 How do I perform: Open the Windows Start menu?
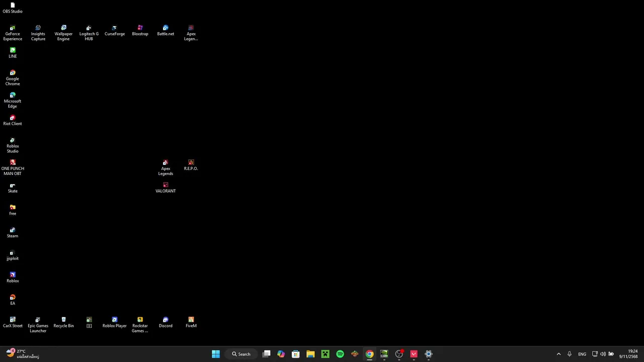tap(216, 354)
